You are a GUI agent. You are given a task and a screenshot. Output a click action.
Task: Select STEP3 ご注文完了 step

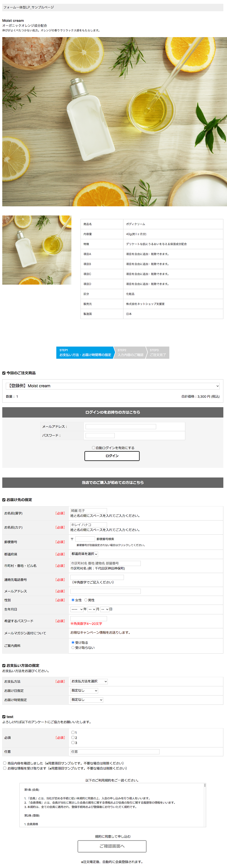click(158, 352)
